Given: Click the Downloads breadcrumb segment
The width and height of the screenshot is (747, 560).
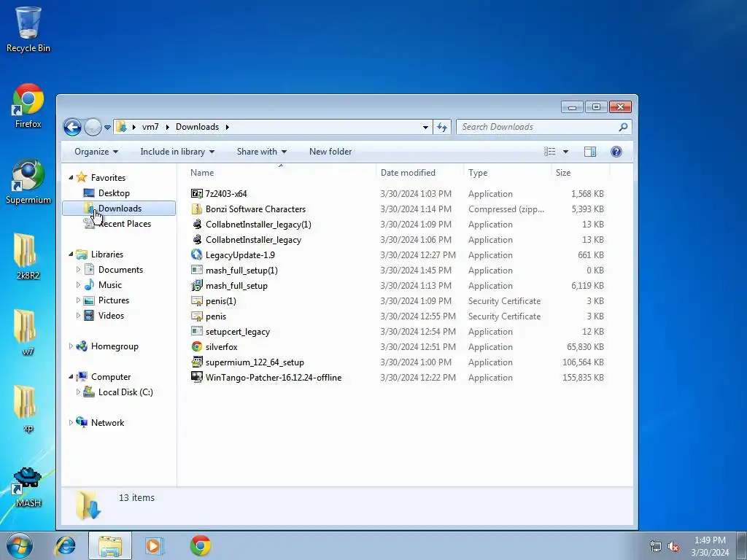Looking at the screenshot, I should 197,127.
